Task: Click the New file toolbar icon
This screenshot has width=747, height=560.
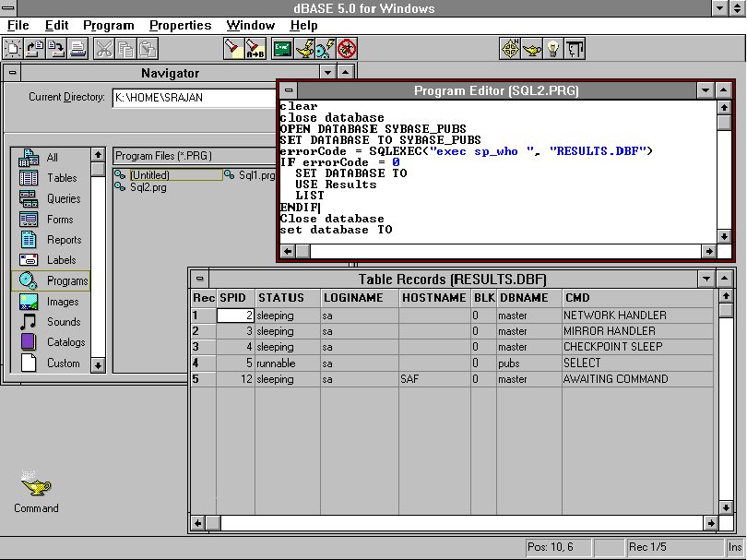Action: click(x=13, y=49)
